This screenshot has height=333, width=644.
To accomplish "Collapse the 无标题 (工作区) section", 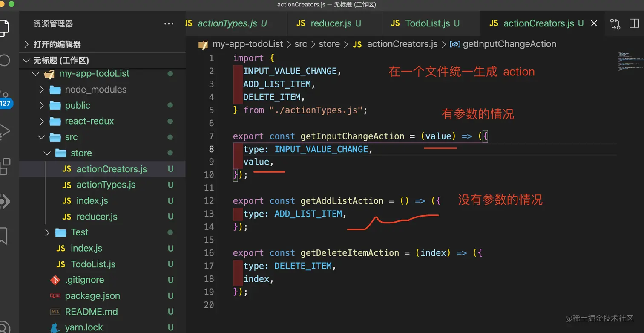I will [27, 61].
